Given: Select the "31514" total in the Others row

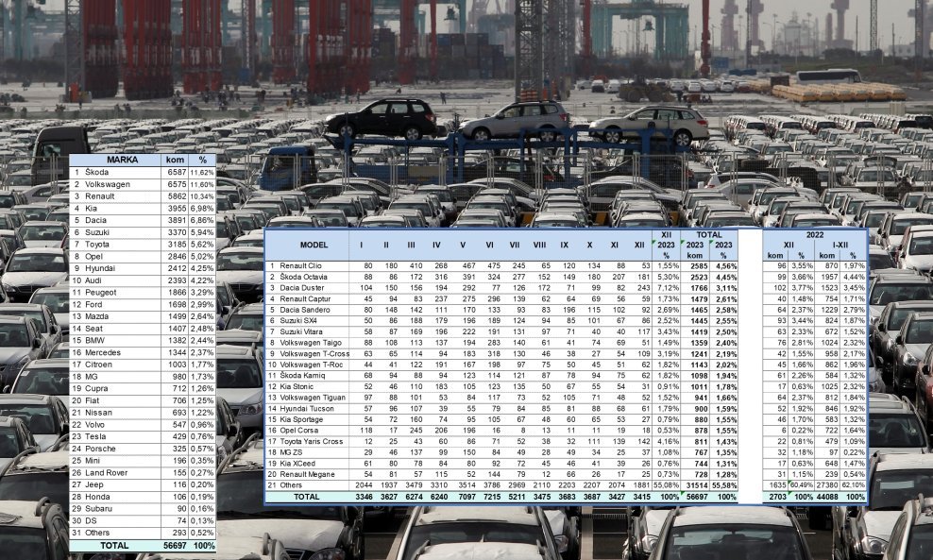Looking at the screenshot, I should (x=697, y=485).
